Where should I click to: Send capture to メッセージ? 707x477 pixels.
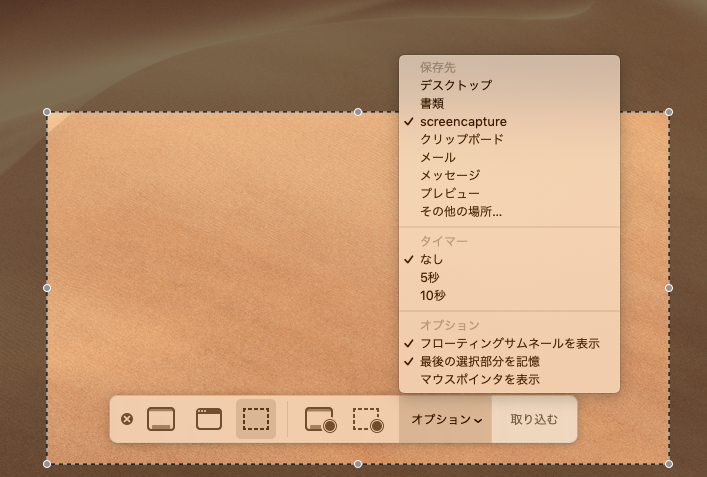tap(509, 175)
